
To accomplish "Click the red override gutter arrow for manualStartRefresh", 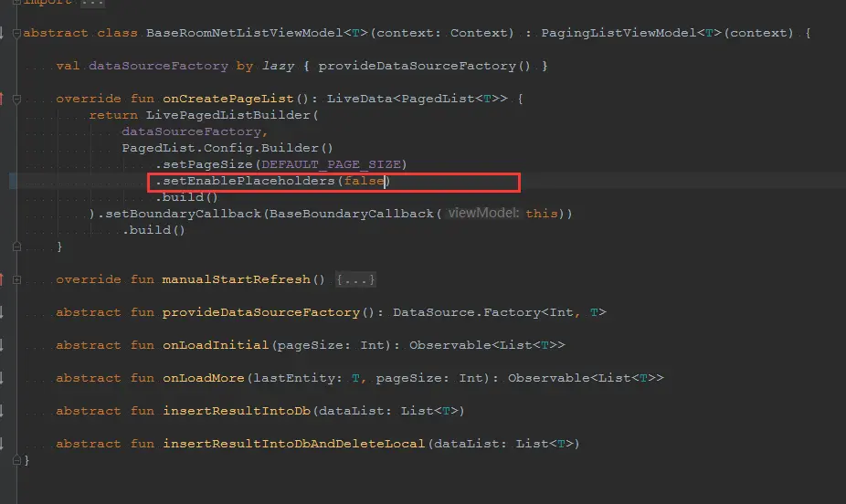I will coord(2,279).
